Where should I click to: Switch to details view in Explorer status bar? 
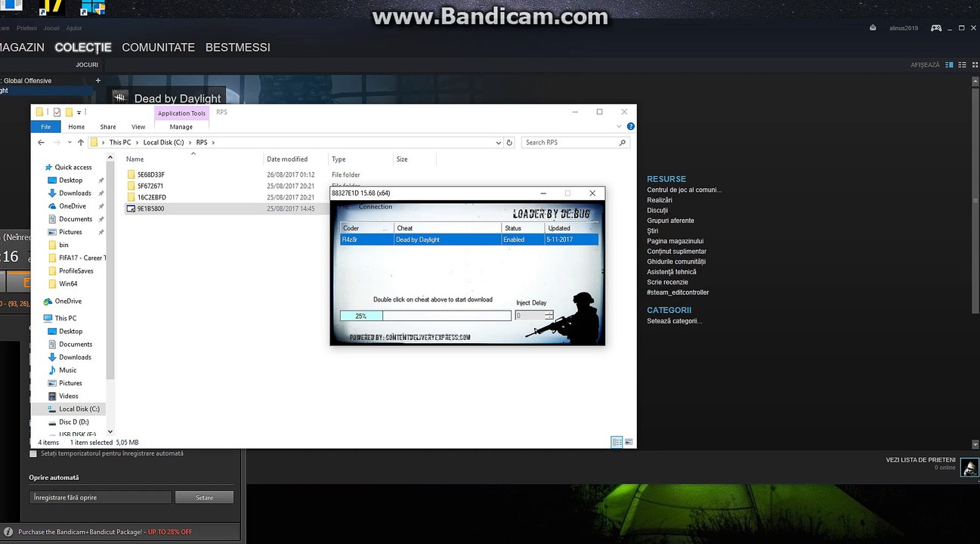click(617, 442)
